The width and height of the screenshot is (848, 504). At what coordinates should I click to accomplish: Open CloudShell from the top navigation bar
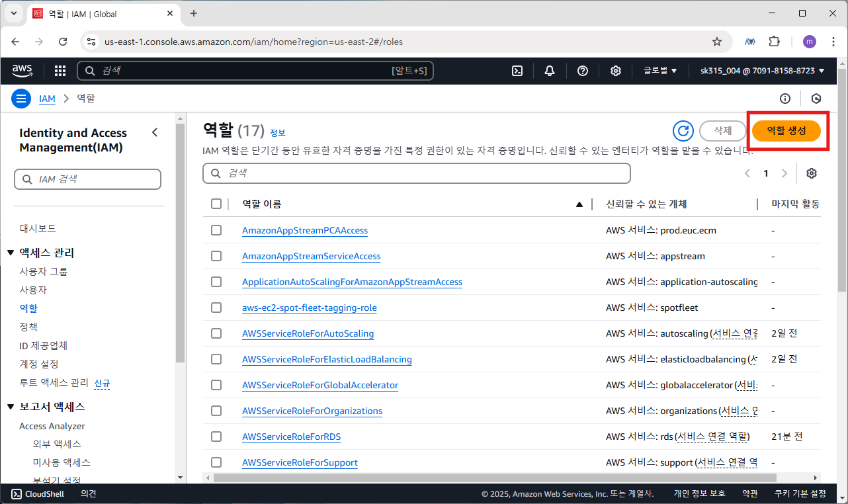(x=518, y=71)
